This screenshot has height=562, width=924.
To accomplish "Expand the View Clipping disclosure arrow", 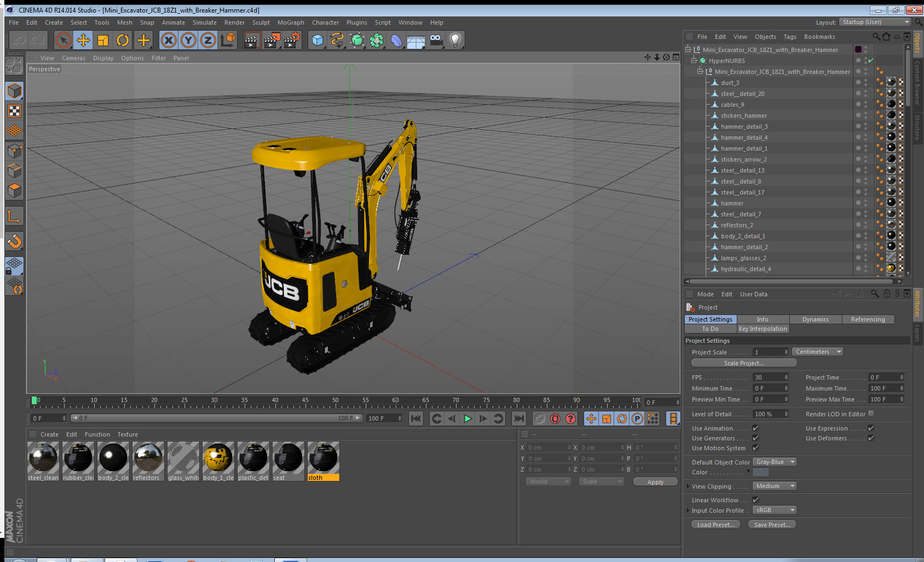I will click(688, 486).
